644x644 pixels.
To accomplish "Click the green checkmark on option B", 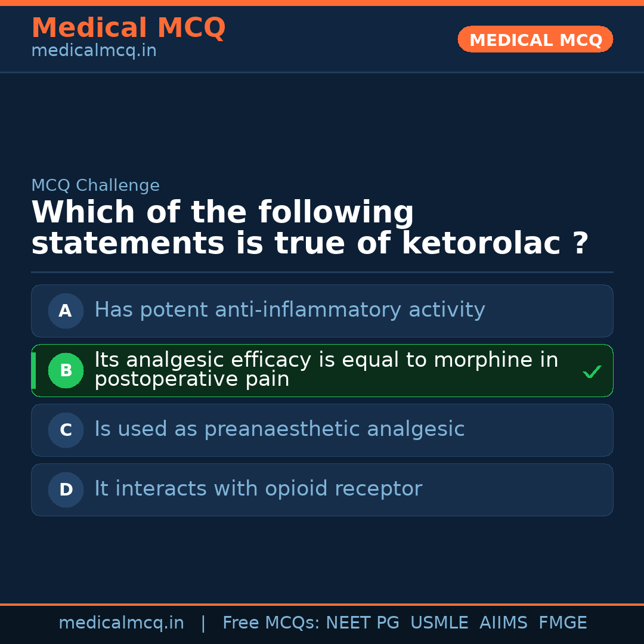I will [592, 372].
